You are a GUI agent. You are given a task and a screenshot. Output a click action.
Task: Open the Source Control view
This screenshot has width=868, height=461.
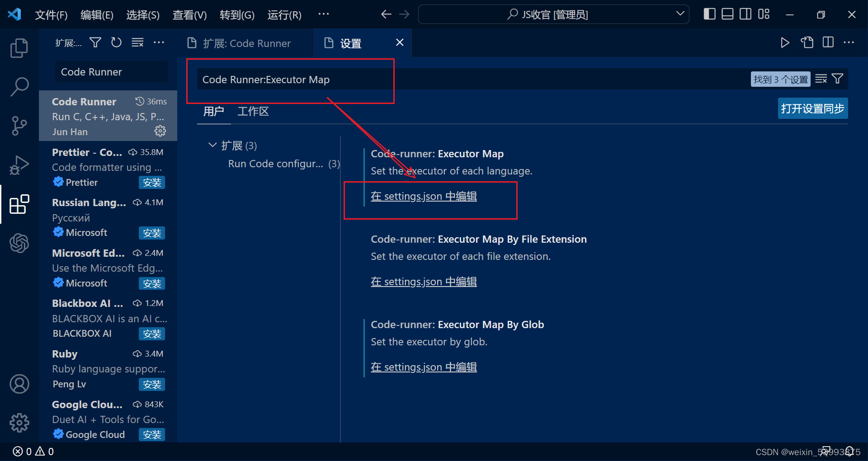coord(19,126)
